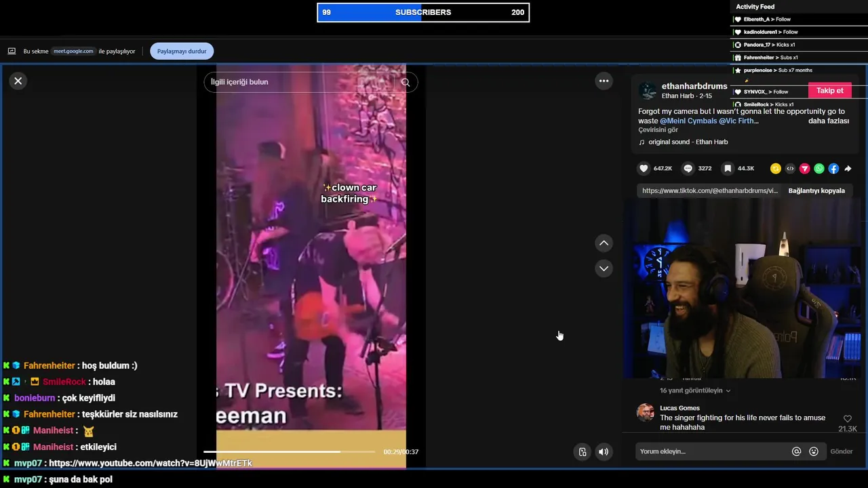Click the 647.2K likes count

click(663, 168)
